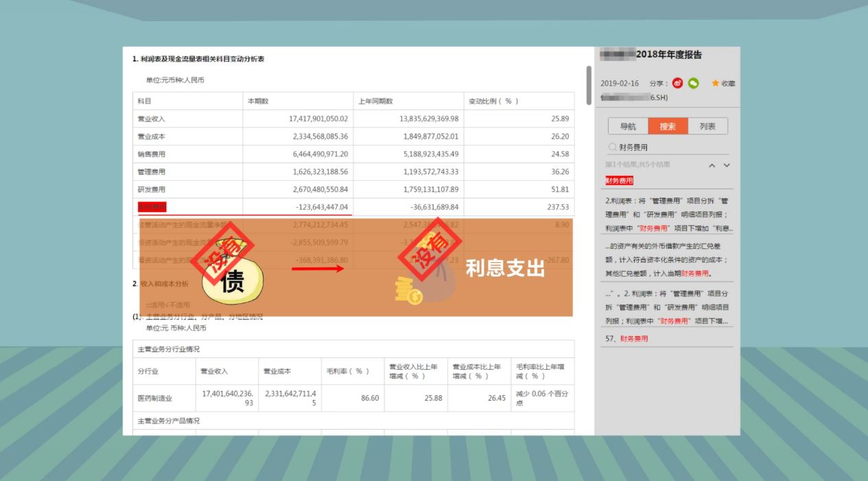This screenshot has width=868, height=481.
Task: Select 营业成本 row label in analysis table
Action: pos(152,137)
